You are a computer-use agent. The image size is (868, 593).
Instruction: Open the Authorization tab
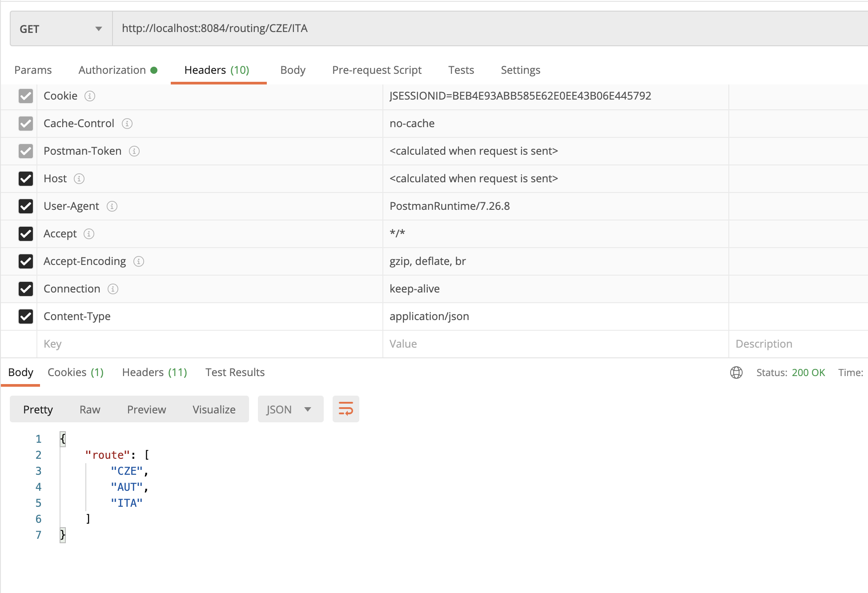tap(112, 70)
